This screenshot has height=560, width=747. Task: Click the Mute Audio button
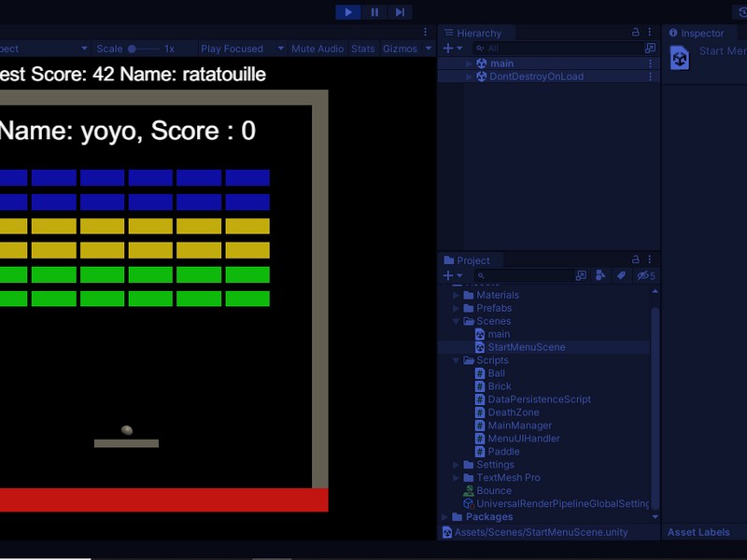click(317, 49)
